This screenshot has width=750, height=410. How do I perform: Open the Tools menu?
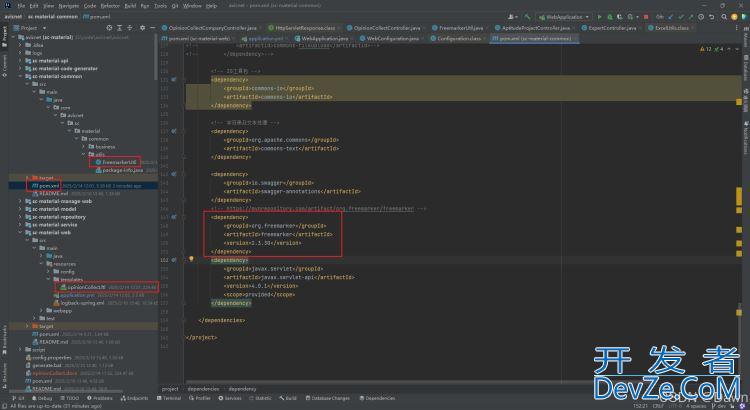160,6
